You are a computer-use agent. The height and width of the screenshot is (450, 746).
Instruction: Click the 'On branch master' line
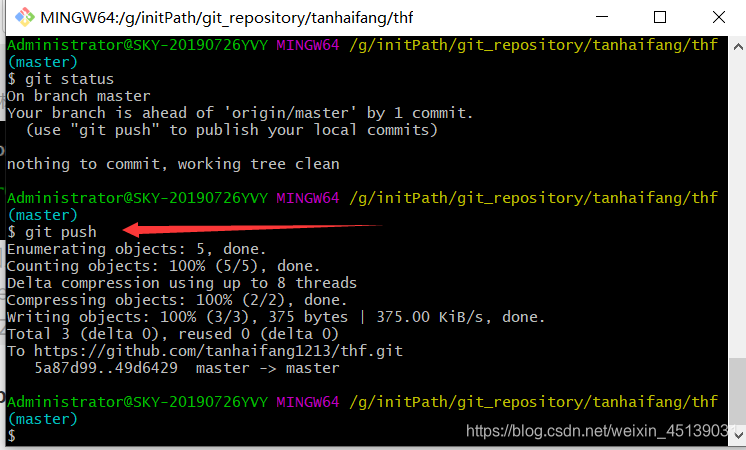[79, 96]
